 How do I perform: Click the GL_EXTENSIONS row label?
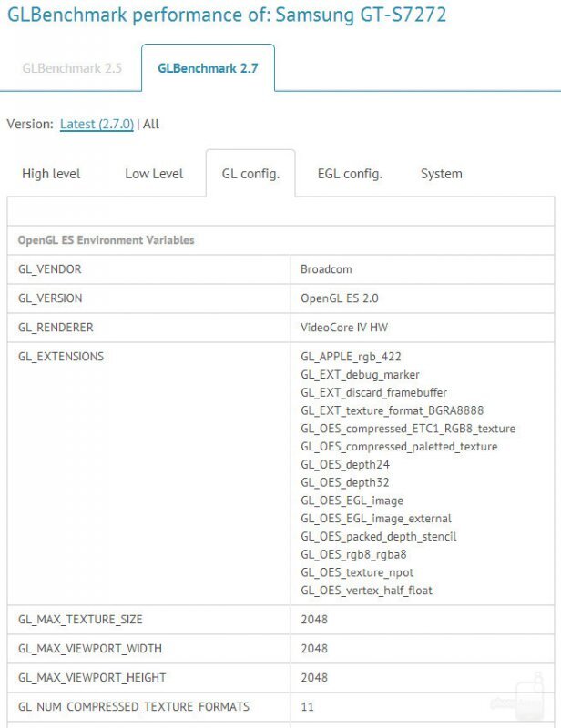tap(61, 357)
